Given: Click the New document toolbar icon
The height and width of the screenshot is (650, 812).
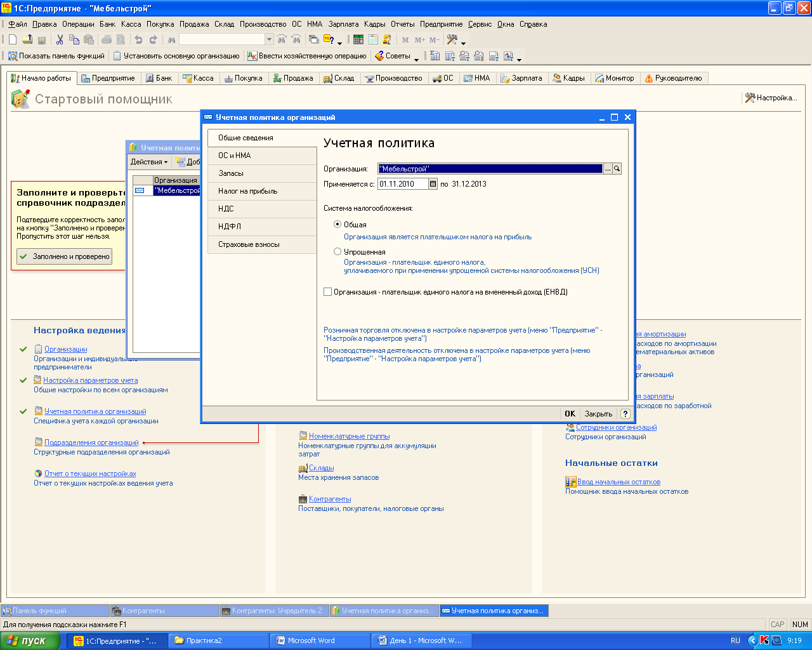Looking at the screenshot, I should coord(13,39).
